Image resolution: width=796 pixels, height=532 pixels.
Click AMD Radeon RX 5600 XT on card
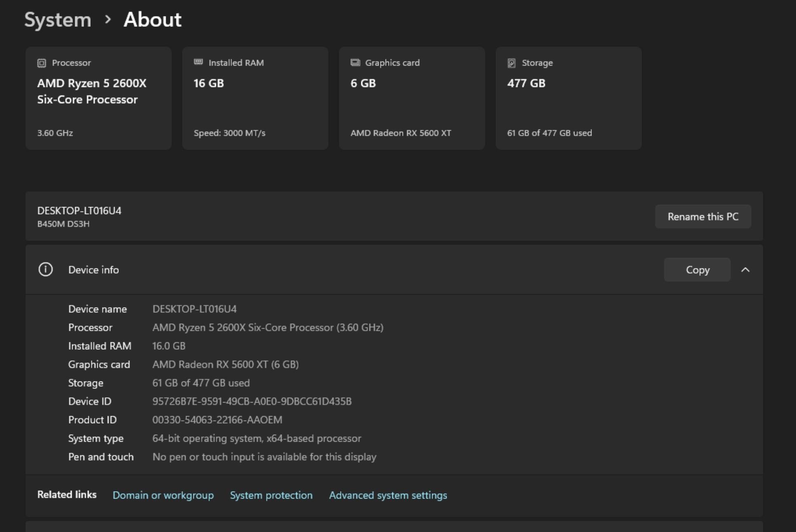400,133
